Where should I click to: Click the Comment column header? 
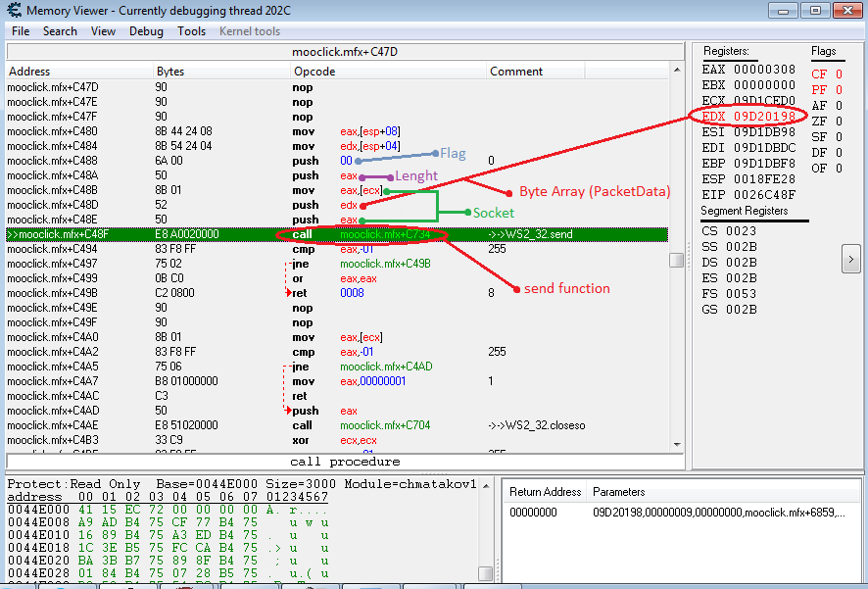click(516, 72)
